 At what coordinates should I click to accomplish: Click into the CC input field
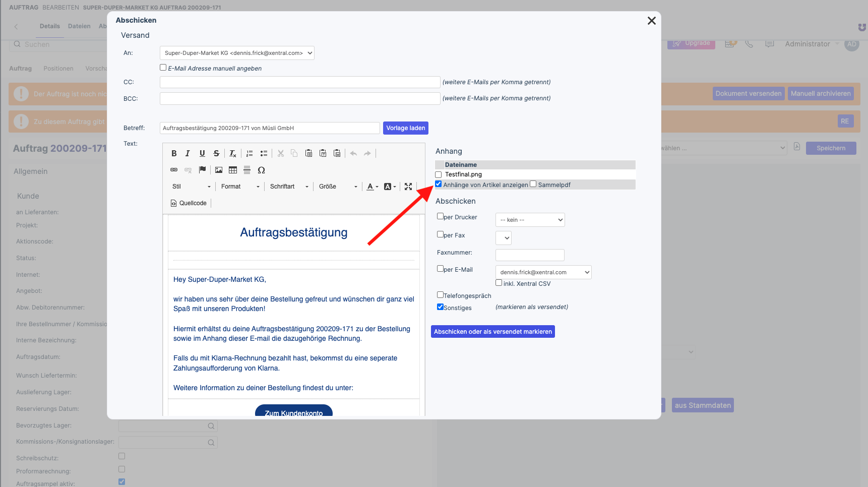pos(300,82)
